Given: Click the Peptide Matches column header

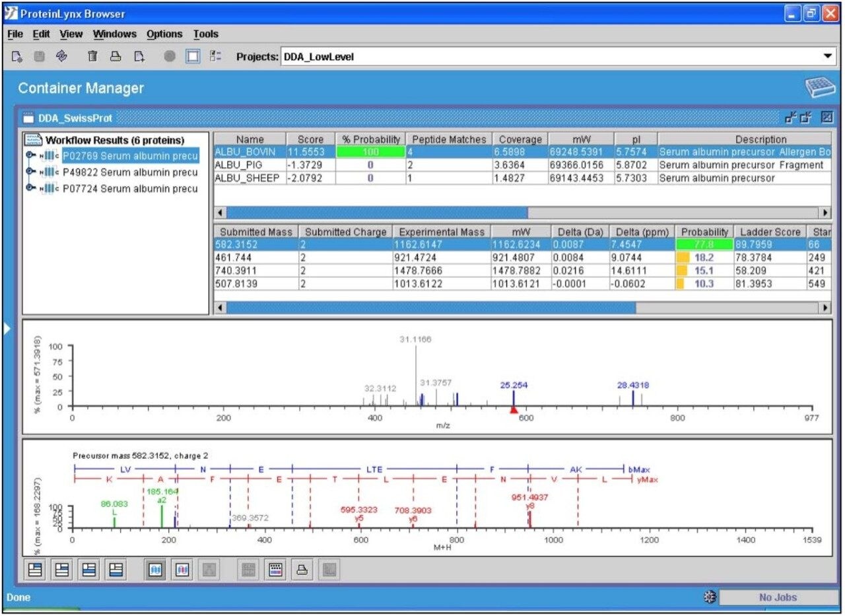Looking at the screenshot, I should click(x=449, y=139).
